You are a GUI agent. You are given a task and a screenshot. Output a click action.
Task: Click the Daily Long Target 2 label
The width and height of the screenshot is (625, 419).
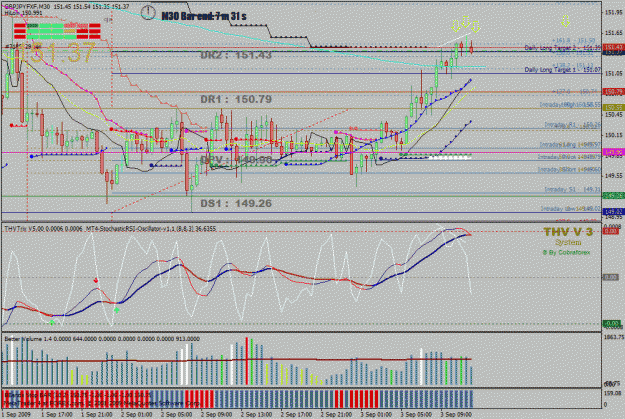562,48
